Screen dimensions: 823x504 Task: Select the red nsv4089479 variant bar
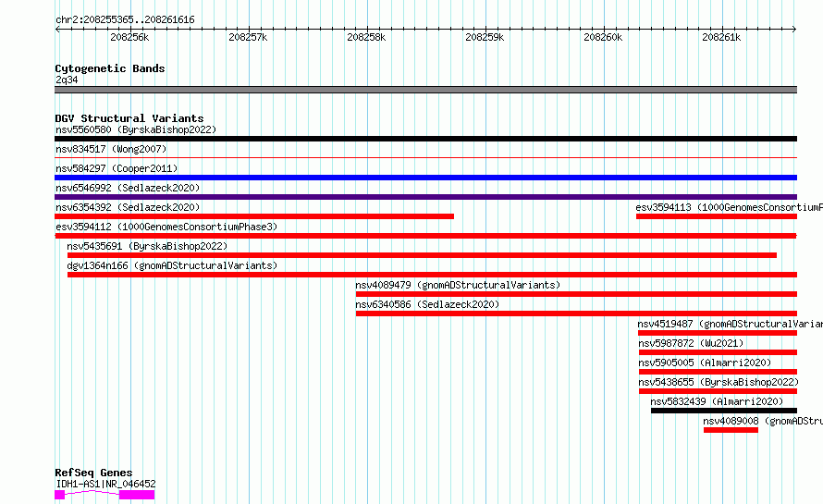coord(576,294)
